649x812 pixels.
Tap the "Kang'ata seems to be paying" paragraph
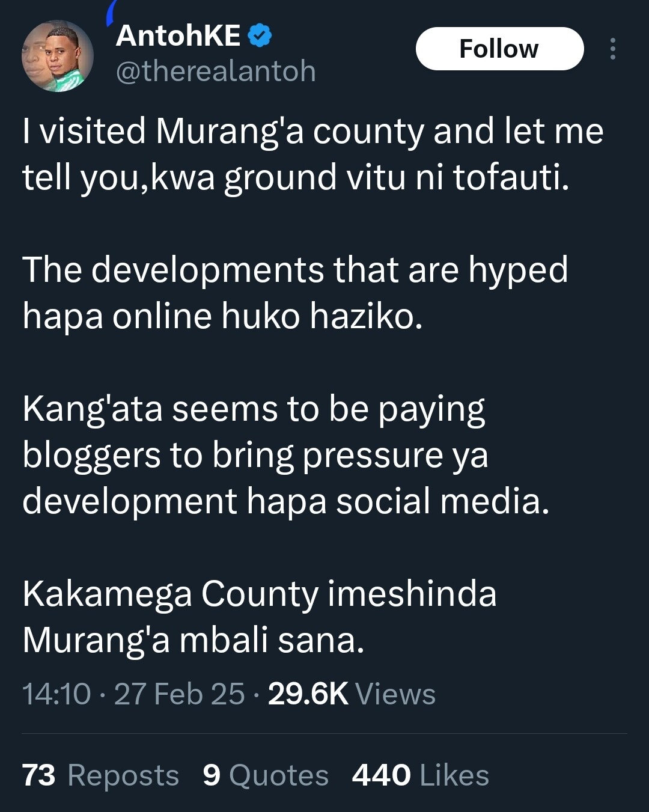click(285, 454)
